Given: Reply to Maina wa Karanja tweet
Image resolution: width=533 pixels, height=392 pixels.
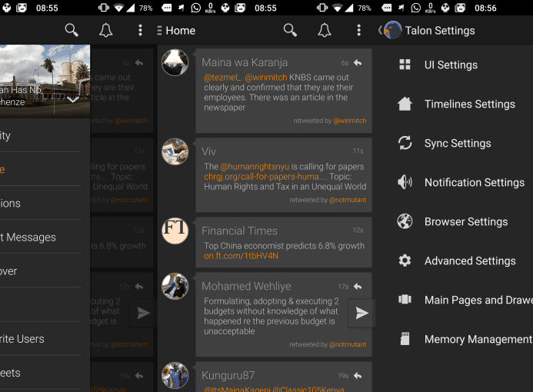Looking at the screenshot, I should (358, 63).
